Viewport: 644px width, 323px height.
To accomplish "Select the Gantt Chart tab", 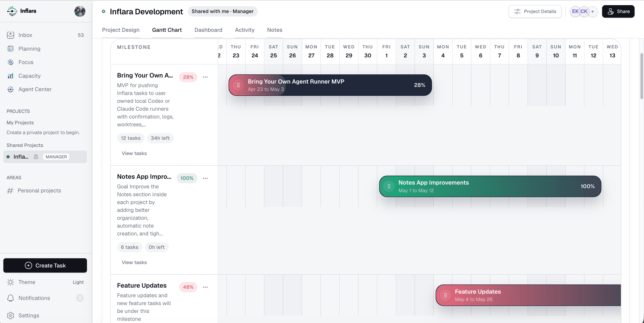I will click(x=167, y=30).
